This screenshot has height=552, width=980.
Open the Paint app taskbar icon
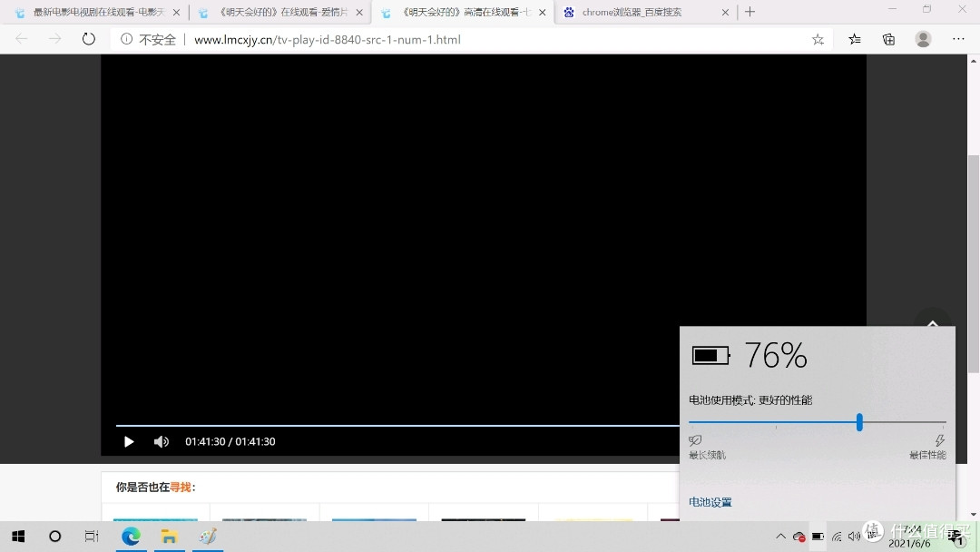208,537
